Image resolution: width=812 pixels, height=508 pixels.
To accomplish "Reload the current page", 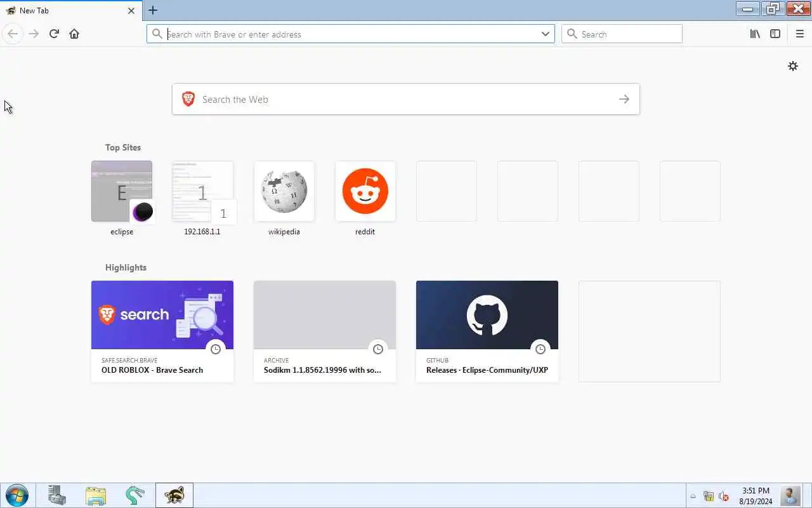I will tap(54, 34).
